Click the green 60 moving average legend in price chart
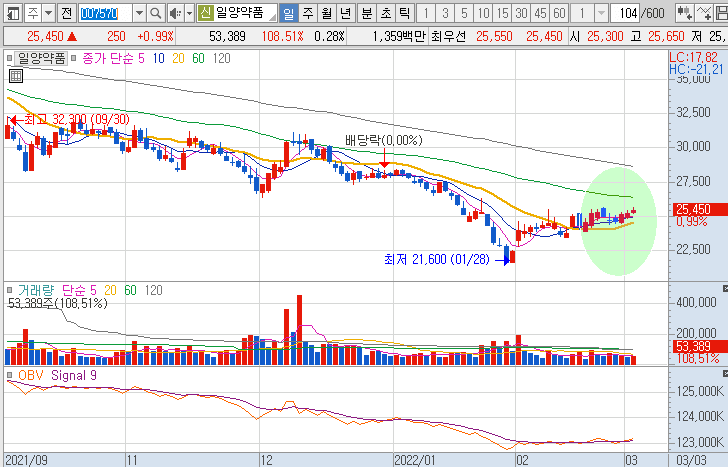728x467 pixels. (x=198, y=58)
